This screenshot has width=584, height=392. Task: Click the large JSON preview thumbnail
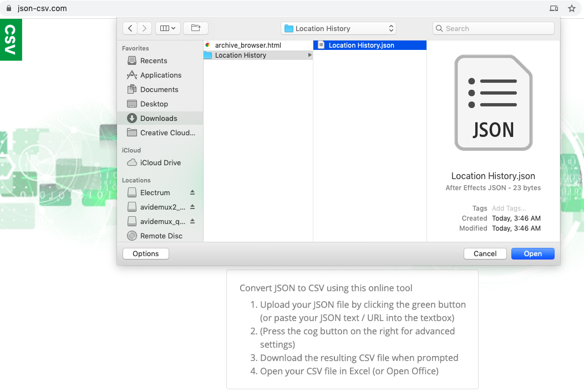tap(494, 103)
